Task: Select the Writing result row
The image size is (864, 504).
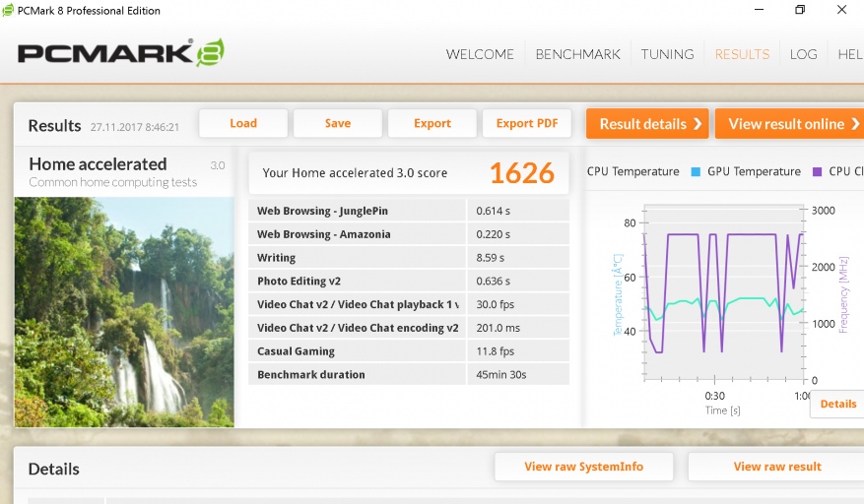Action: click(409, 258)
